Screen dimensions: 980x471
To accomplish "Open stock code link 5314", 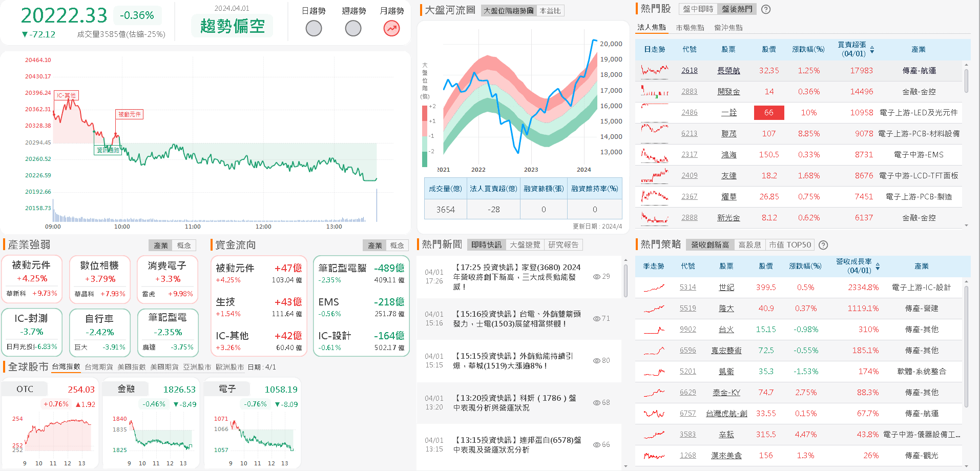I will 688,288.
